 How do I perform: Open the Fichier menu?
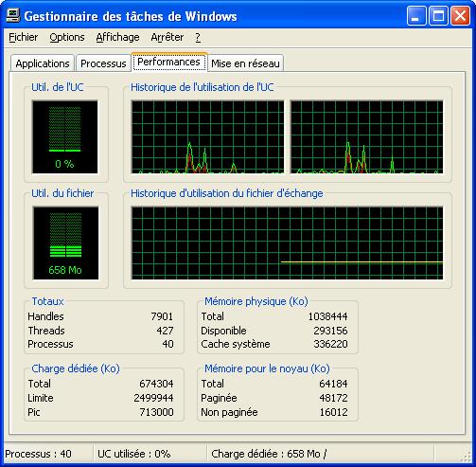(23, 37)
